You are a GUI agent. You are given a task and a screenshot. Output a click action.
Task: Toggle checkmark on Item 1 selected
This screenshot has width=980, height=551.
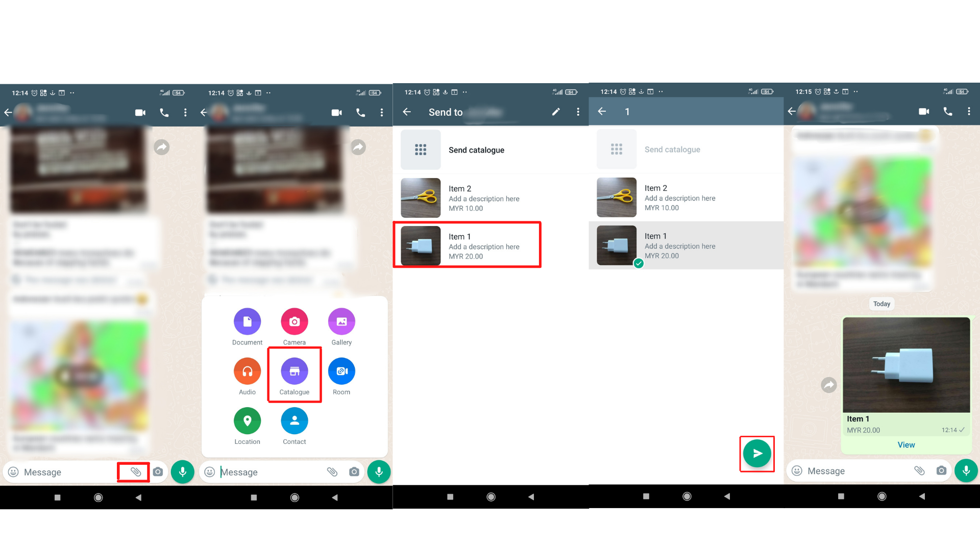[636, 264]
